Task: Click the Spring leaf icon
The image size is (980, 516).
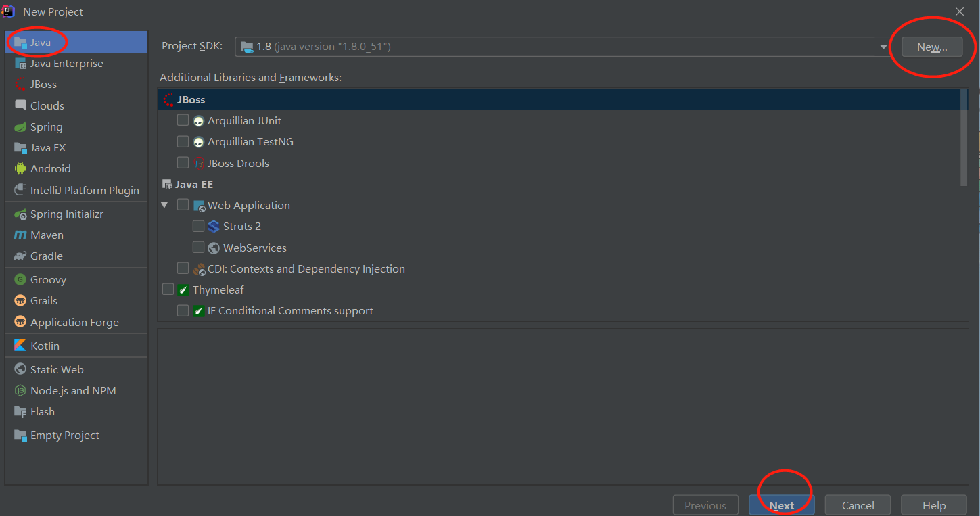Action: (20, 127)
